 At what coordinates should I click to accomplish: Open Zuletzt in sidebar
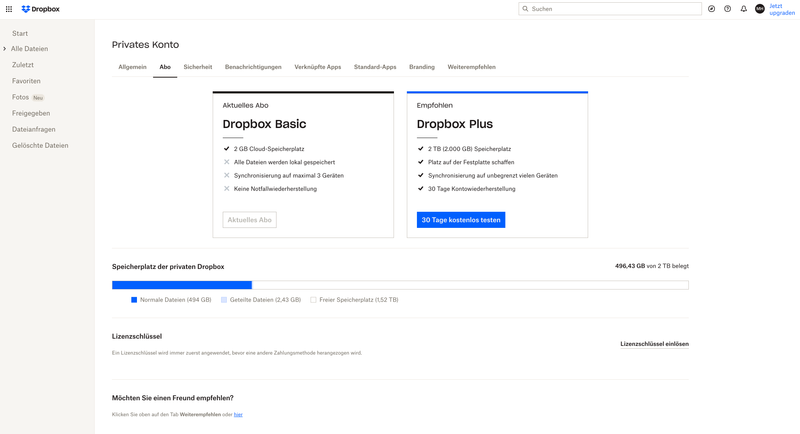[x=23, y=65]
